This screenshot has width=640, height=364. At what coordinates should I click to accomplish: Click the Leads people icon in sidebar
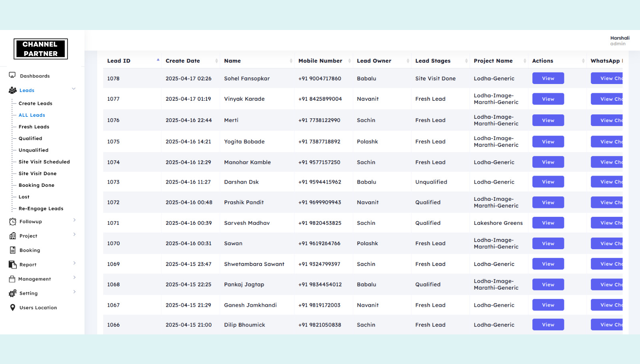pos(12,90)
